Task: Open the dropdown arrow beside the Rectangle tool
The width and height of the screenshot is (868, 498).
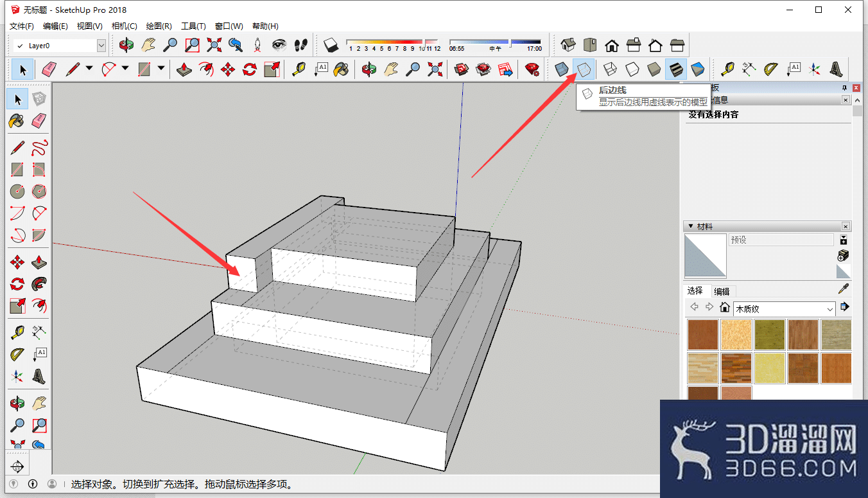Action: 161,69
